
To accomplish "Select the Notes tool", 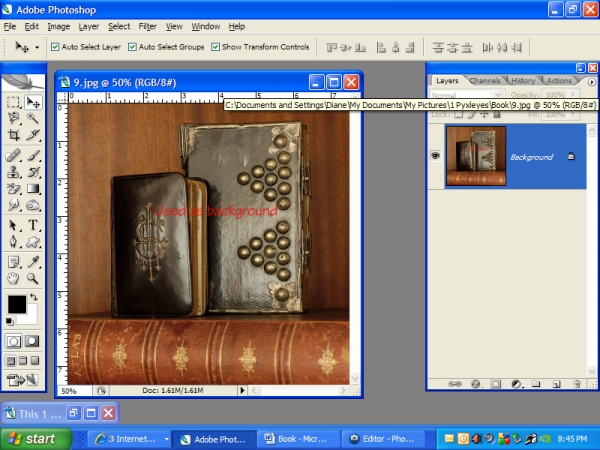I will click(13, 262).
